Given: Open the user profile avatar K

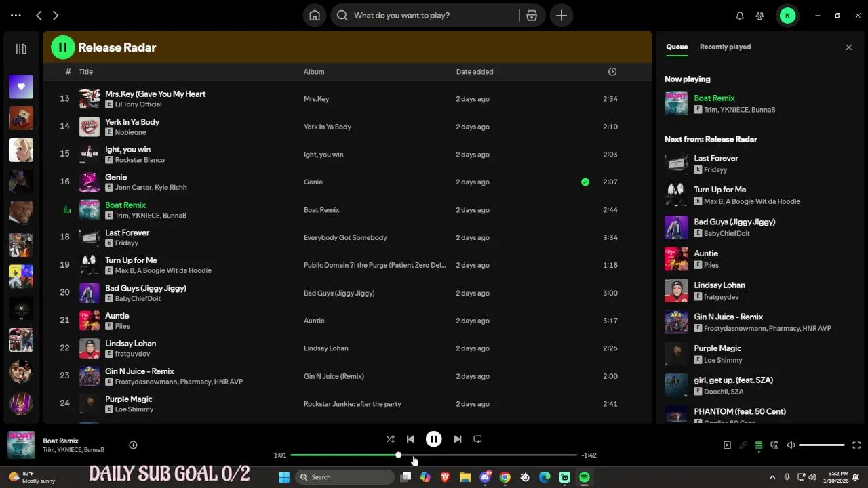Looking at the screenshot, I should (787, 16).
